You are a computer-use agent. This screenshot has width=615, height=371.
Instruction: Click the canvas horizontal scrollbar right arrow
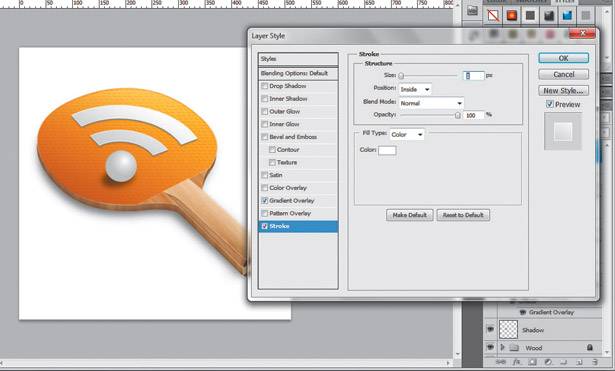[x=448, y=363]
